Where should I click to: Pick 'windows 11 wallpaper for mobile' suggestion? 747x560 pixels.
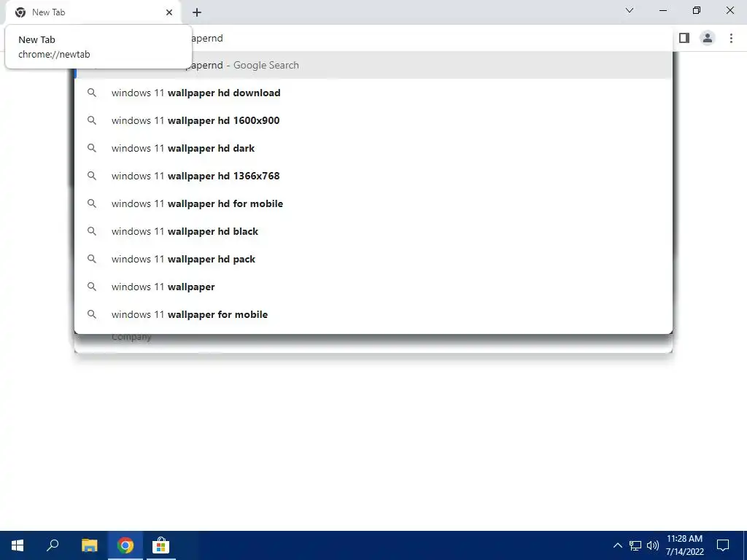373,314
